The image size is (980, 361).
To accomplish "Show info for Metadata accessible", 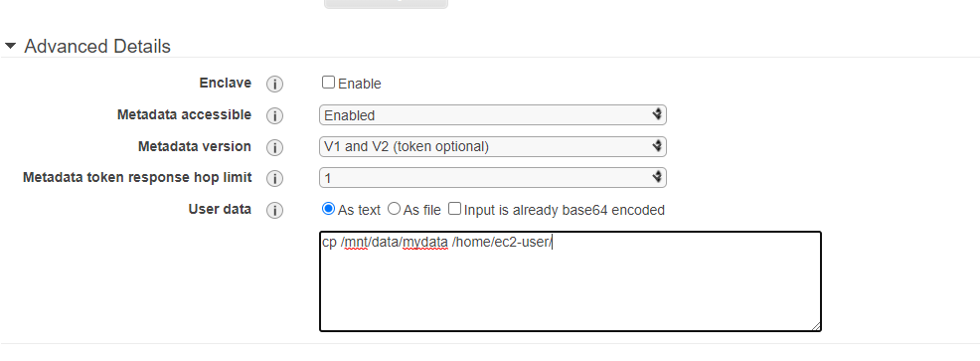I will coord(274,115).
